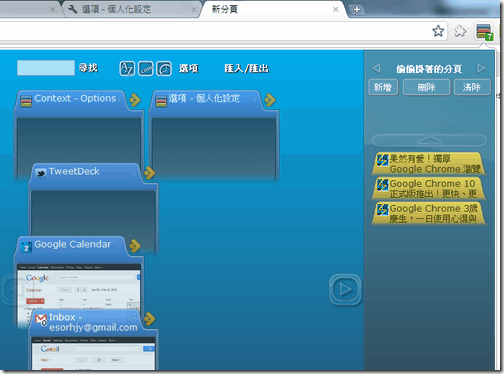The width and height of the screenshot is (504, 374).
Task: Close the 新分頁 browser tab
Action: (336, 10)
